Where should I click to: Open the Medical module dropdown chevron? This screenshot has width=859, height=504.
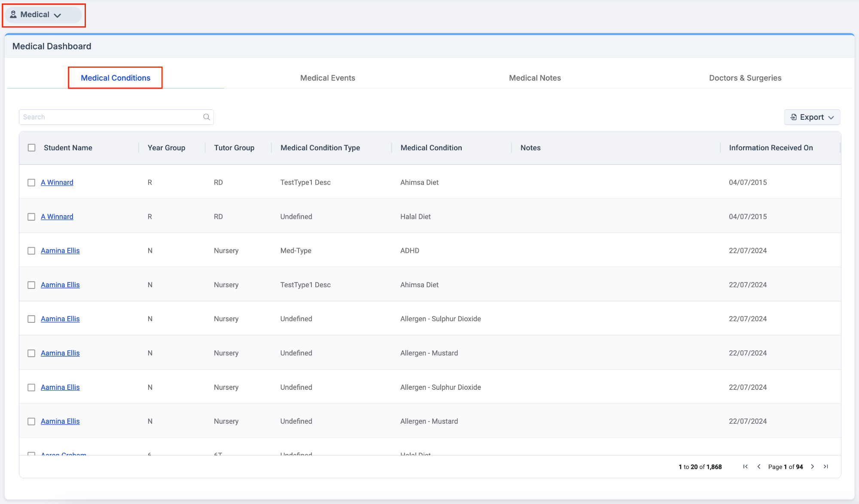tap(58, 15)
